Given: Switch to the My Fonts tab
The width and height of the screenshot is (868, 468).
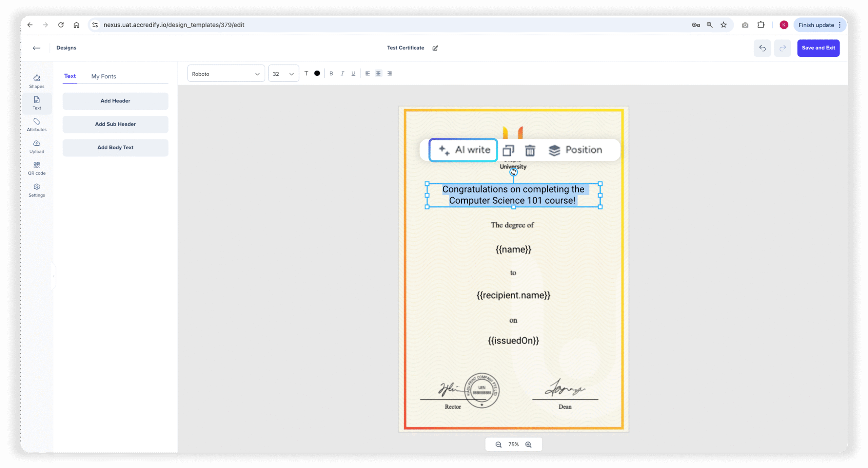Looking at the screenshot, I should [103, 76].
